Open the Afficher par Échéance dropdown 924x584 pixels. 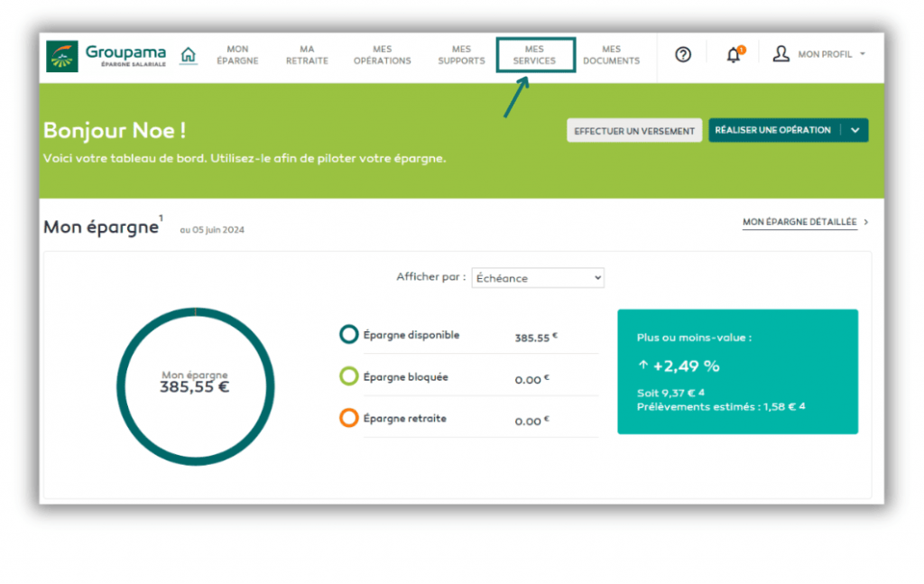tap(538, 278)
